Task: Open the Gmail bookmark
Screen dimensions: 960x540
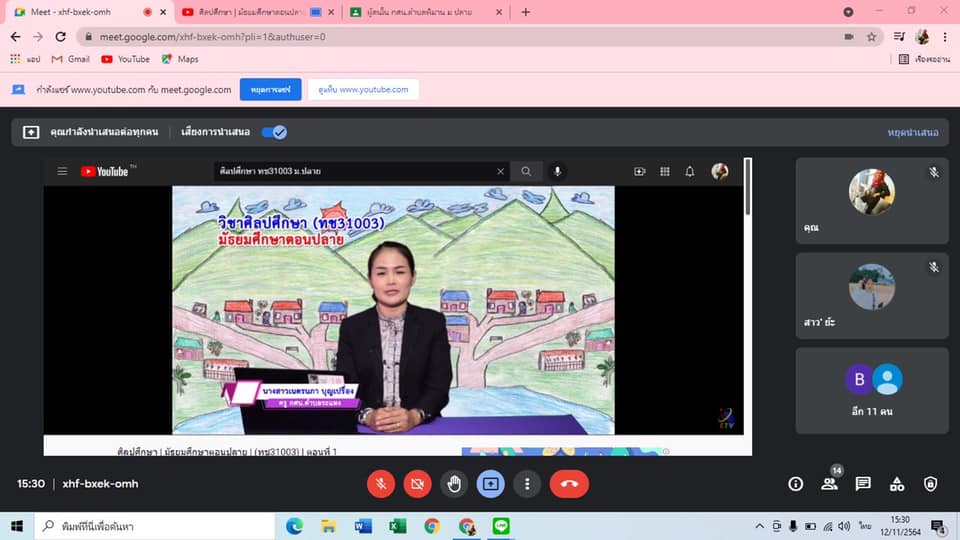Action: pos(70,59)
